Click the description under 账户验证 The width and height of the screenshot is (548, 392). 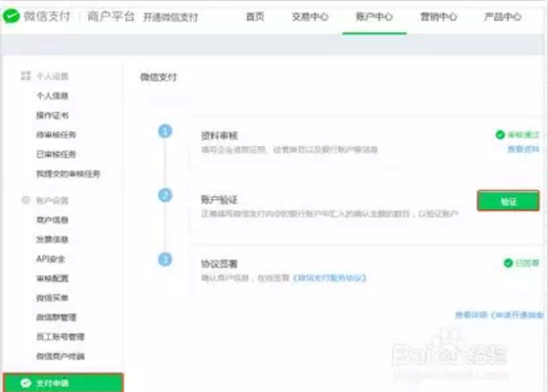click(x=329, y=214)
